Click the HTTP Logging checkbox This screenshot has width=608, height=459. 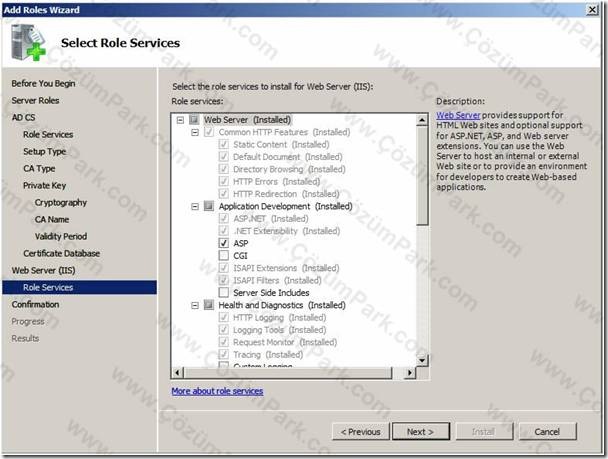tap(224, 318)
